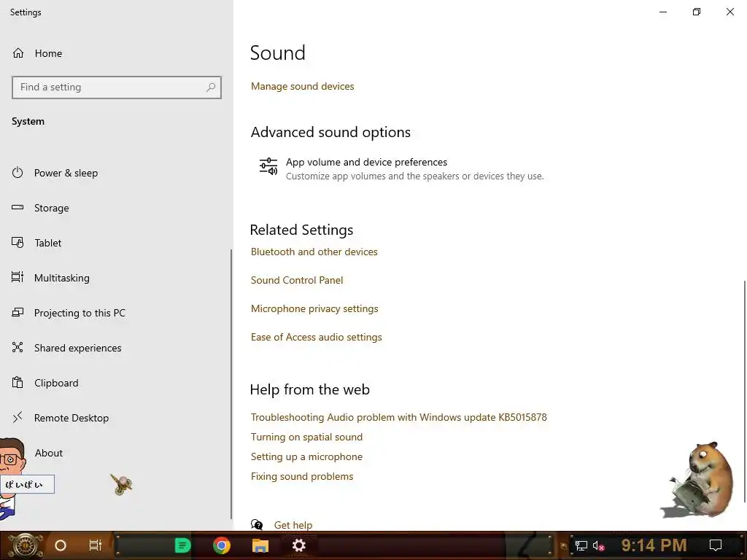Focus the Find a setting search box

click(117, 87)
